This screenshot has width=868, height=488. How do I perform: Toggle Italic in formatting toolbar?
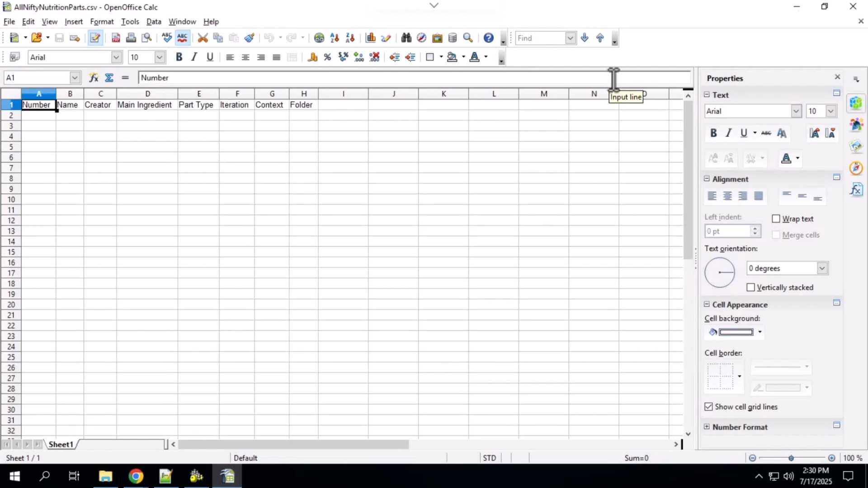pyautogui.click(x=194, y=57)
